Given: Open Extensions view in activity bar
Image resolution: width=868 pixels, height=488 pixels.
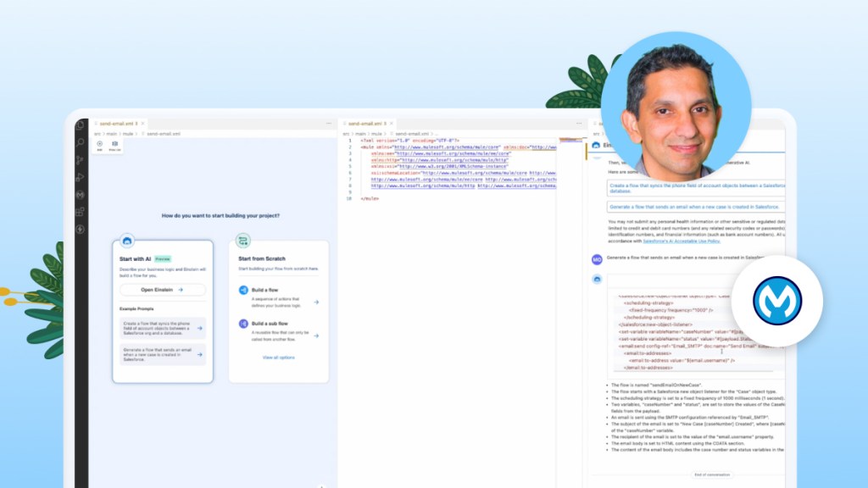Looking at the screenshot, I should tap(81, 211).
